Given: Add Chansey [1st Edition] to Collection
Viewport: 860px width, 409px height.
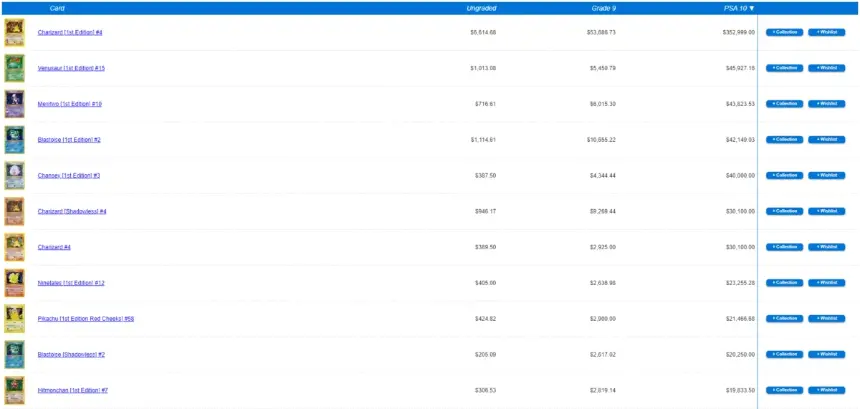Looking at the screenshot, I should 784,175.
